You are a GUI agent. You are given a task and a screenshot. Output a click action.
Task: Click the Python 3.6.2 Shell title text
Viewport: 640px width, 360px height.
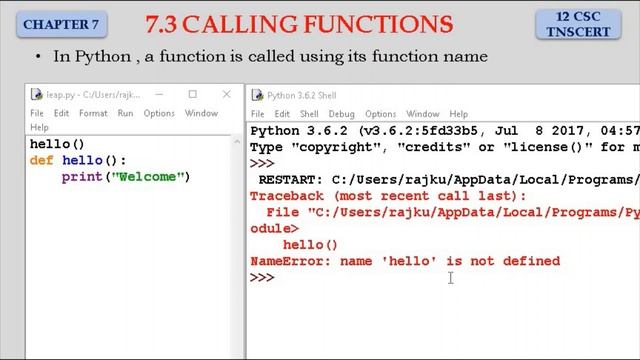[x=302, y=96]
